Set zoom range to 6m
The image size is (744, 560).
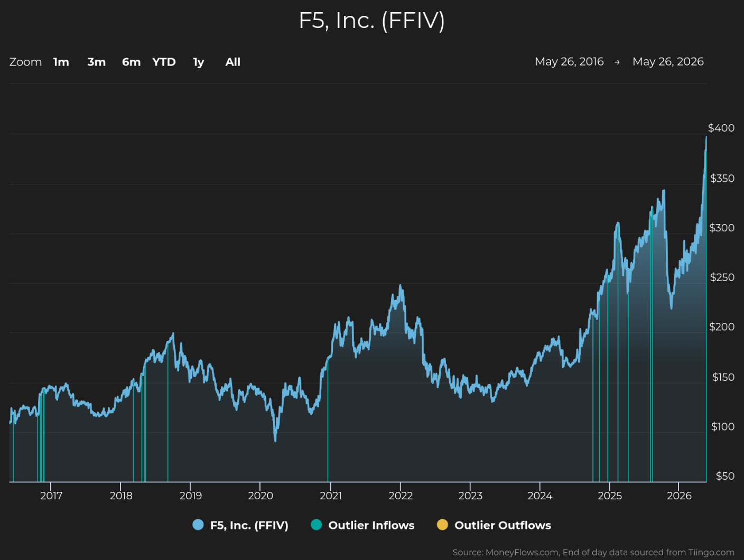[x=132, y=62]
